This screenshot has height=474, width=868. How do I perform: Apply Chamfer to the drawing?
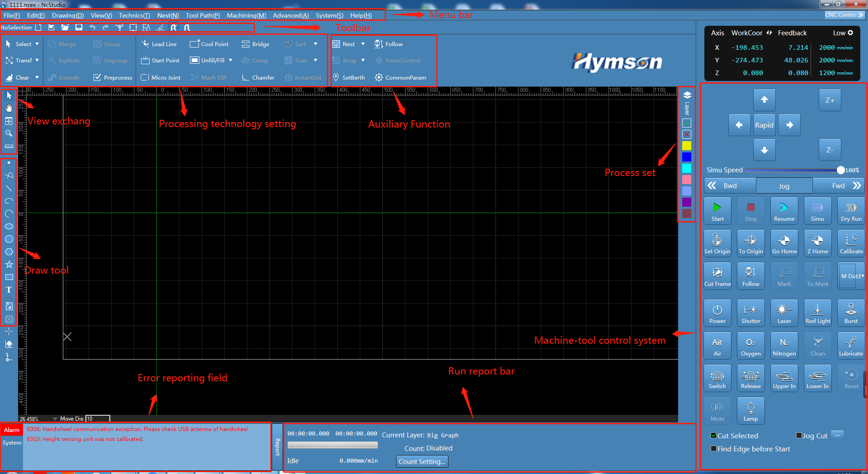(x=258, y=77)
